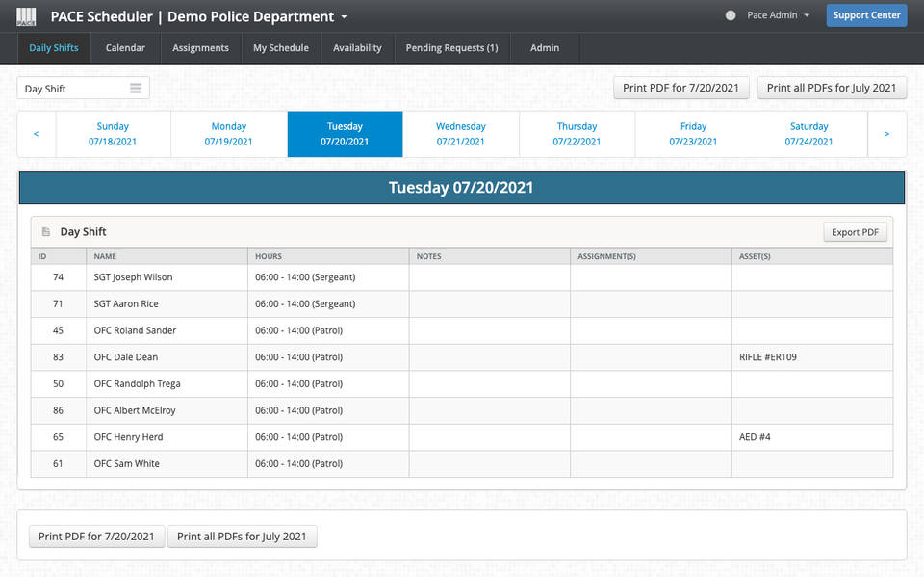Screen dimensions: 924x577
Task: Open the Support Center
Action: 865,15
